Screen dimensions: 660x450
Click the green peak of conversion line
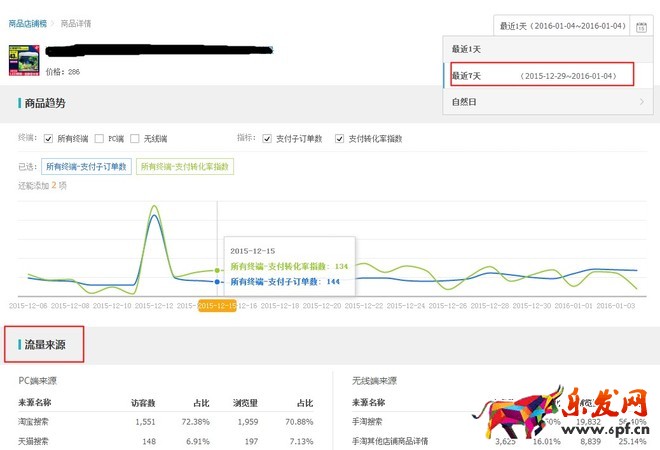pos(154,208)
